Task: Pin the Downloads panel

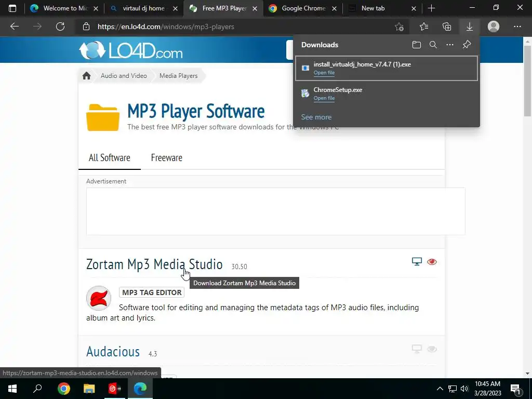Action: point(467,45)
